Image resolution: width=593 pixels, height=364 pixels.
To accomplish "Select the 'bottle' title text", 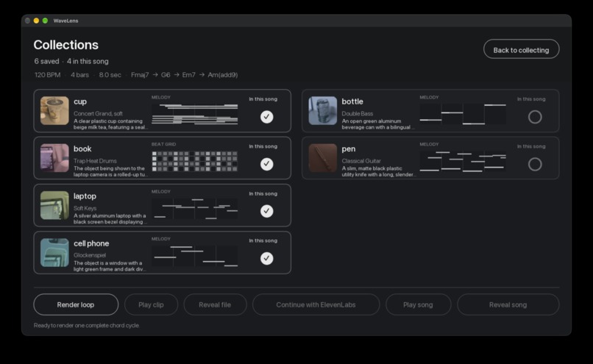I will [352, 101].
